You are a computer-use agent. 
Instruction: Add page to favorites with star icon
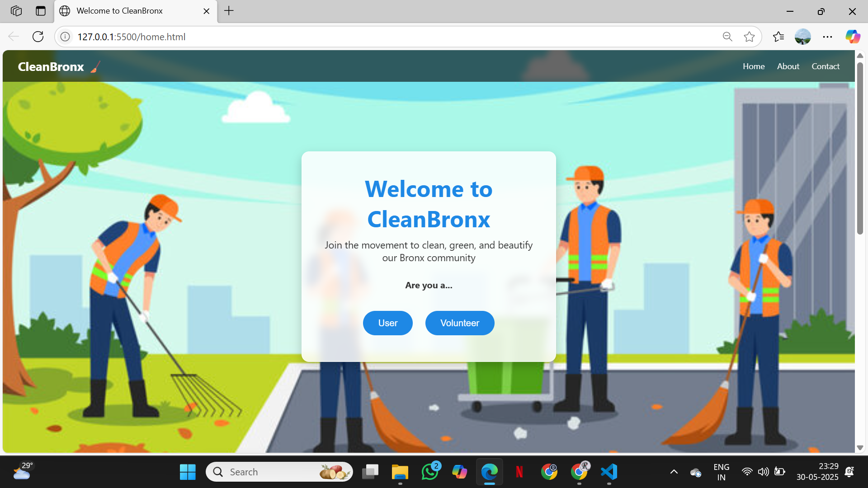pyautogui.click(x=749, y=37)
